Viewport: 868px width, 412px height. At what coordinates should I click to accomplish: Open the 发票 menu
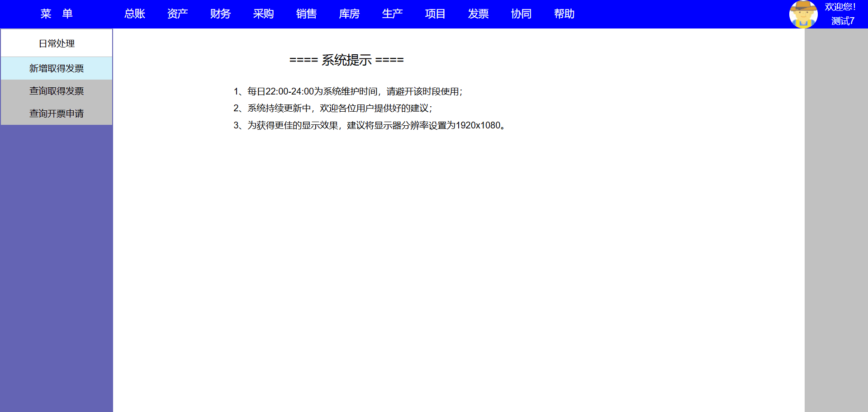click(x=478, y=14)
